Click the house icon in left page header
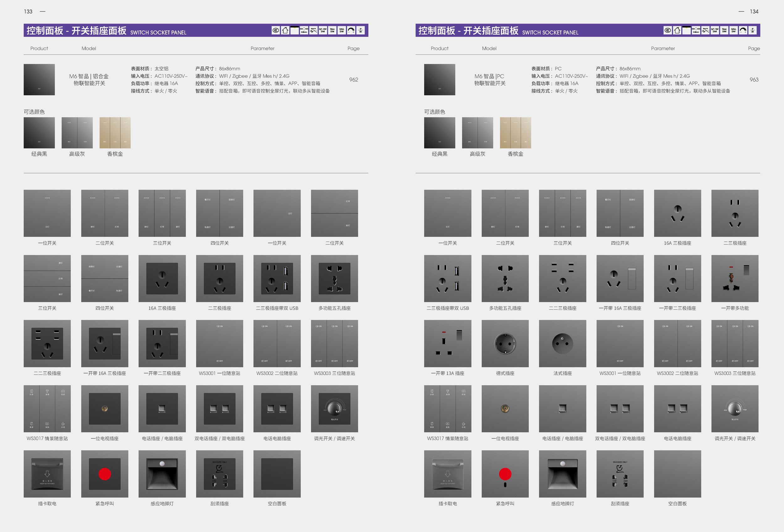 click(285, 30)
